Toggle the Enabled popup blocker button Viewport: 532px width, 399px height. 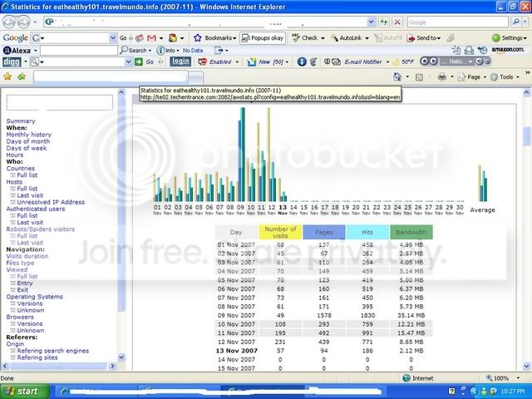[216, 62]
